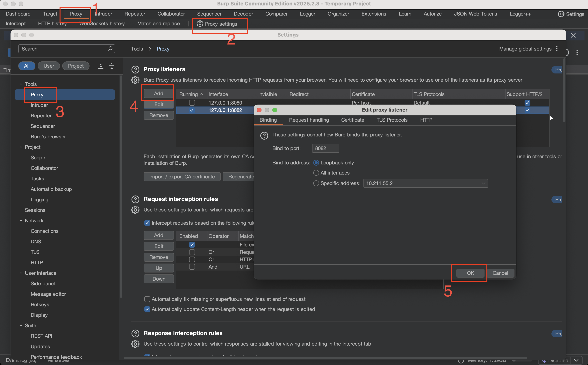
Task: Open Manage global settings kebab menu
Action: [557, 49]
